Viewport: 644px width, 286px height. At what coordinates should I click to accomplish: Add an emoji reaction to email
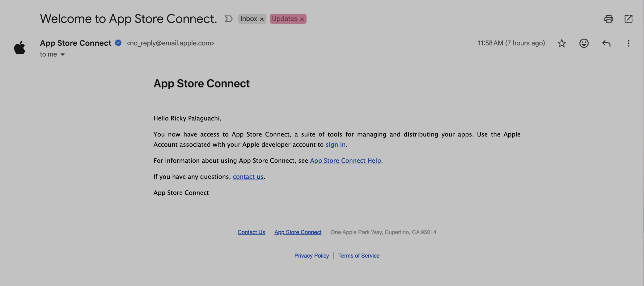click(x=584, y=43)
